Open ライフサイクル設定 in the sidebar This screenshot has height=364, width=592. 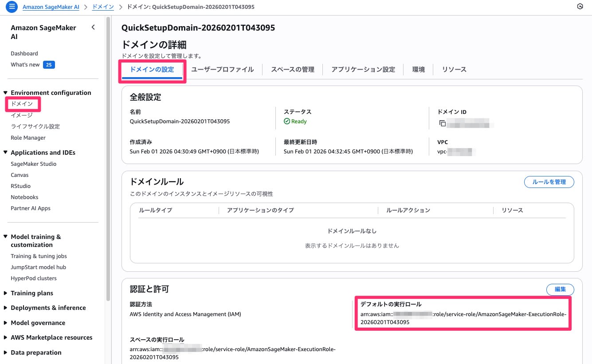point(35,126)
